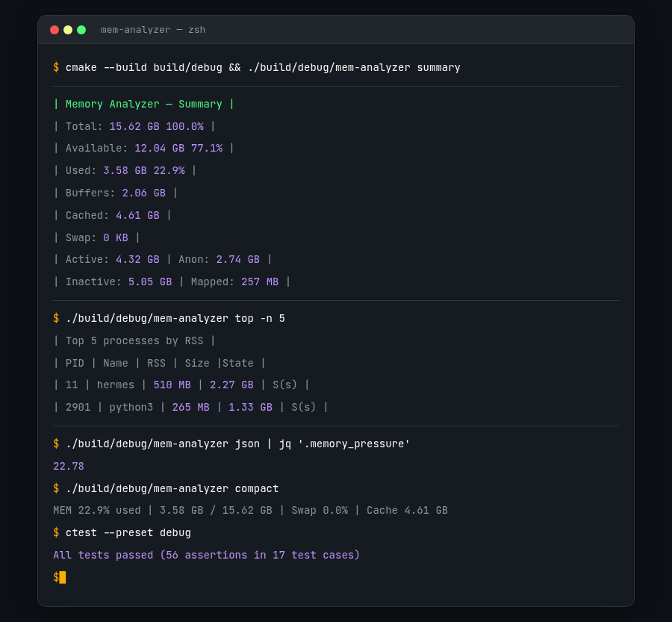Click the orange cursor at the prompt
Screen dimensions: 672x622
point(63,577)
